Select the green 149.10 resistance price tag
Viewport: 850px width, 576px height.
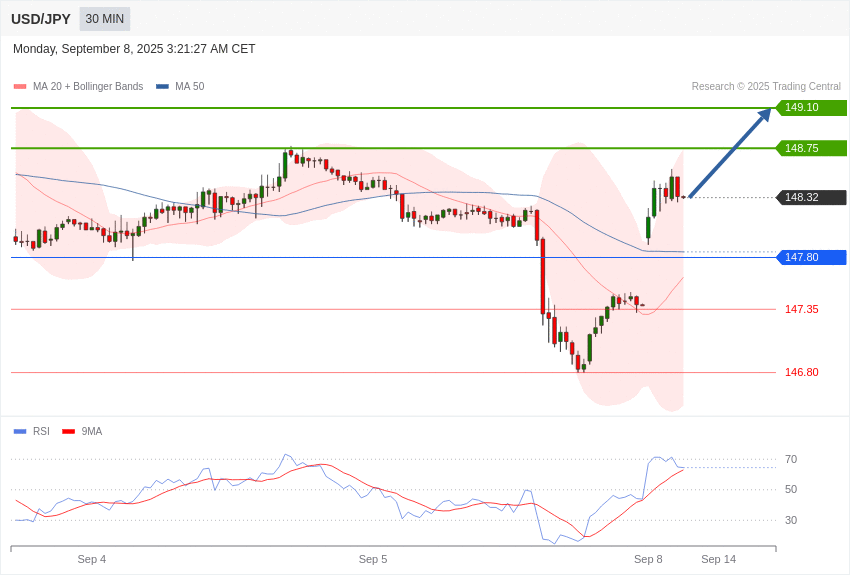pyautogui.click(x=811, y=108)
